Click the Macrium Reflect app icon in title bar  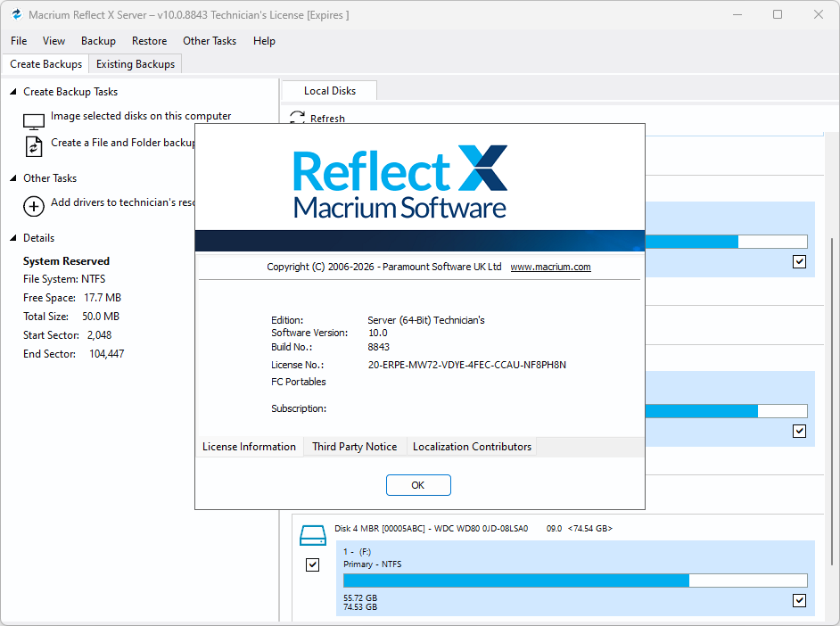[17, 14]
